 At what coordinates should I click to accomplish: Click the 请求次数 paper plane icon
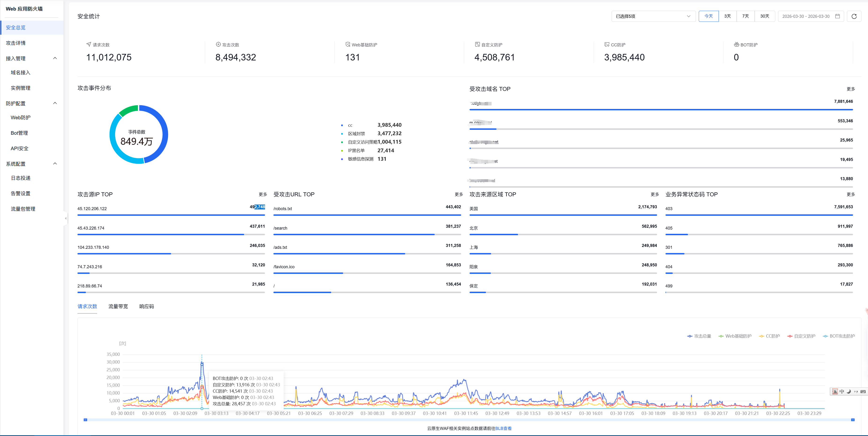pyautogui.click(x=89, y=44)
